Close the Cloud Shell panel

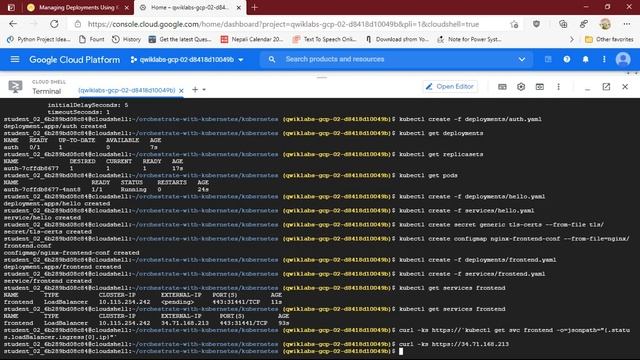(625, 87)
